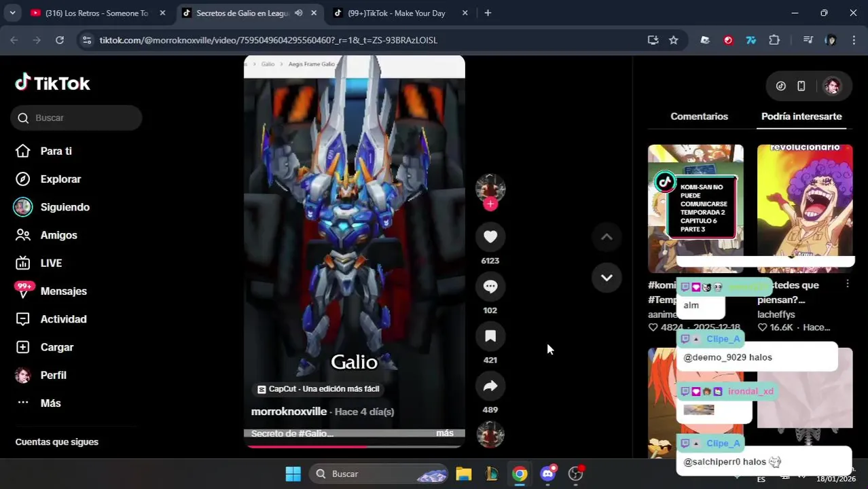Seek on the video progress bar
This screenshot has width=868, height=489.
355,446
